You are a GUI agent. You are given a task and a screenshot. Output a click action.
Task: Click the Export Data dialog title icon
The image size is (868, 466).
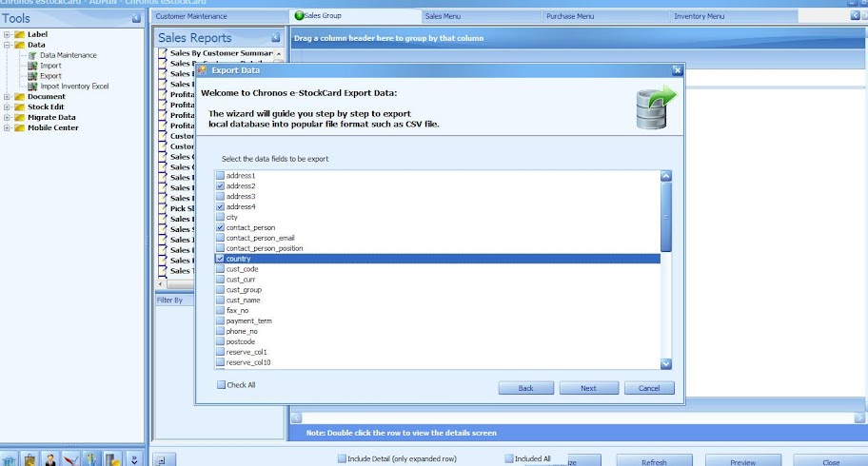pos(202,70)
